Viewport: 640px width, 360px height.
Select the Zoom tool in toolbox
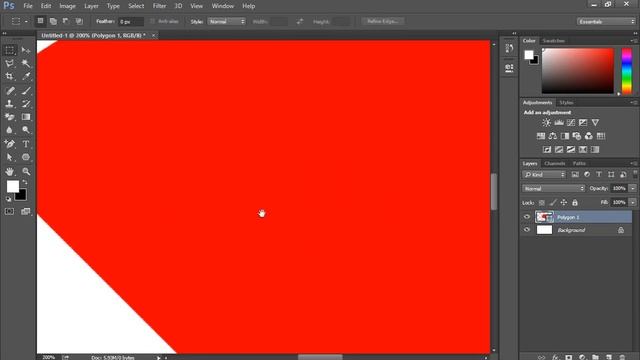tap(26, 171)
